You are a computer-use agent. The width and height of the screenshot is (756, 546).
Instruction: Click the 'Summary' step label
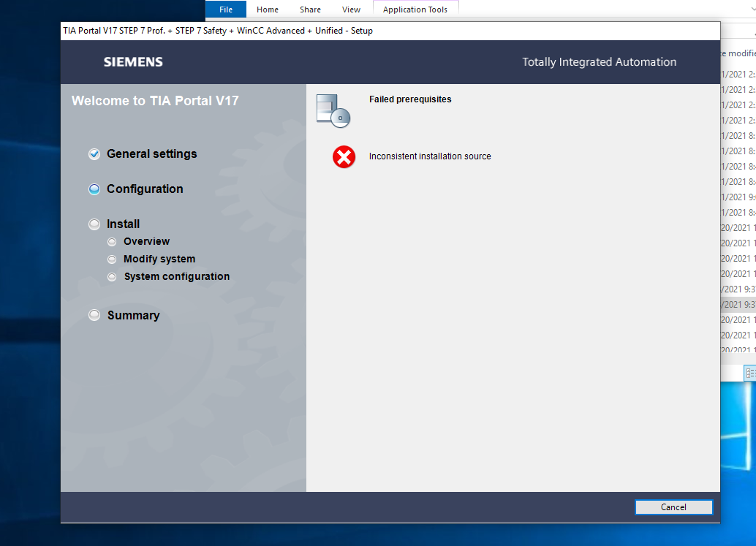134,315
